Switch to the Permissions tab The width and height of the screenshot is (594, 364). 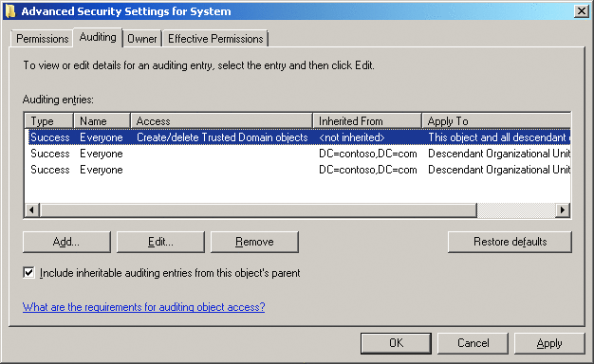pos(42,39)
